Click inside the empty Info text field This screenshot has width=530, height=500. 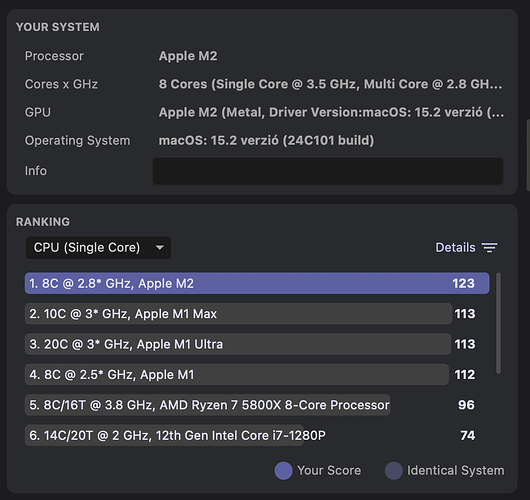click(x=328, y=171)
